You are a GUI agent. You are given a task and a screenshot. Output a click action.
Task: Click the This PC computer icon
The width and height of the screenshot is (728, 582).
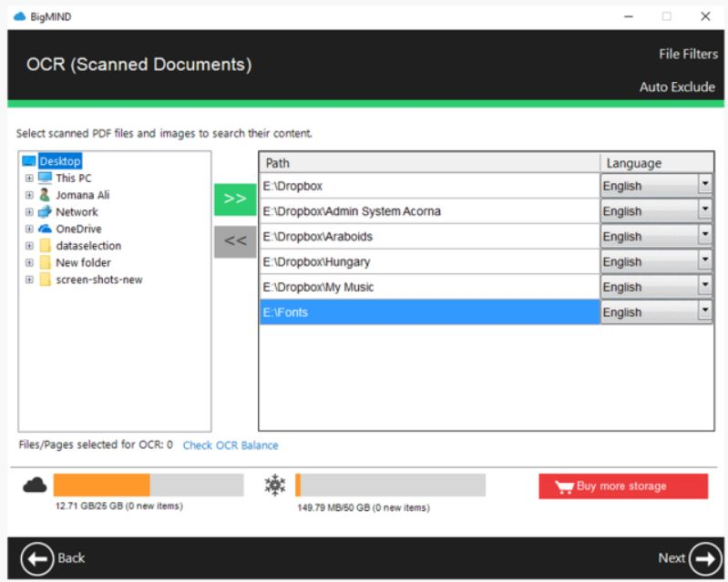[45, 178]
